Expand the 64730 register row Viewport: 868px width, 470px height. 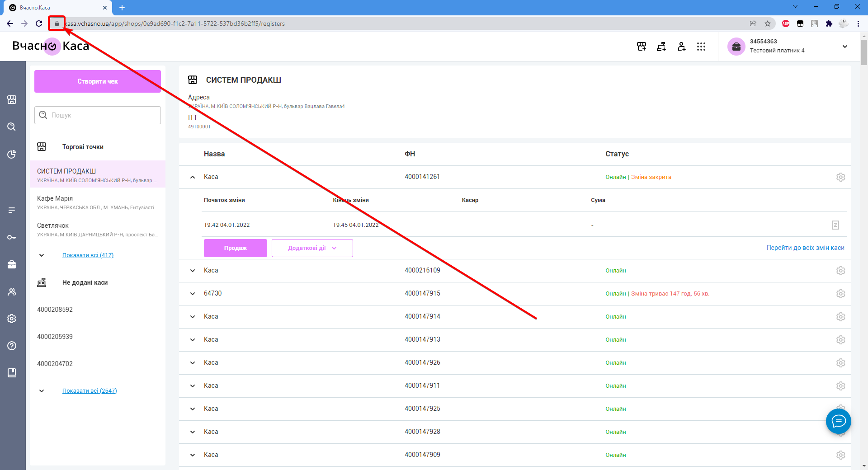click(x=193, y=294)
